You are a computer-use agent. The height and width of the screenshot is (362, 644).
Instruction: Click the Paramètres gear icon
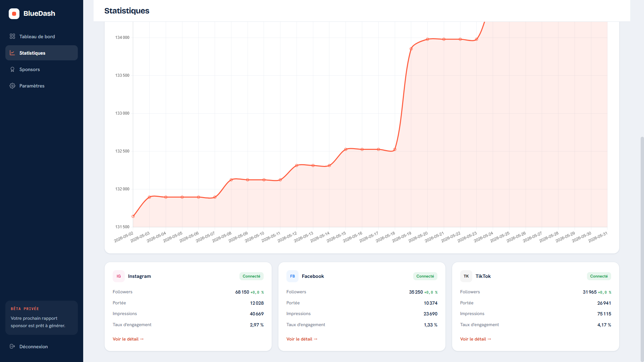12,86
